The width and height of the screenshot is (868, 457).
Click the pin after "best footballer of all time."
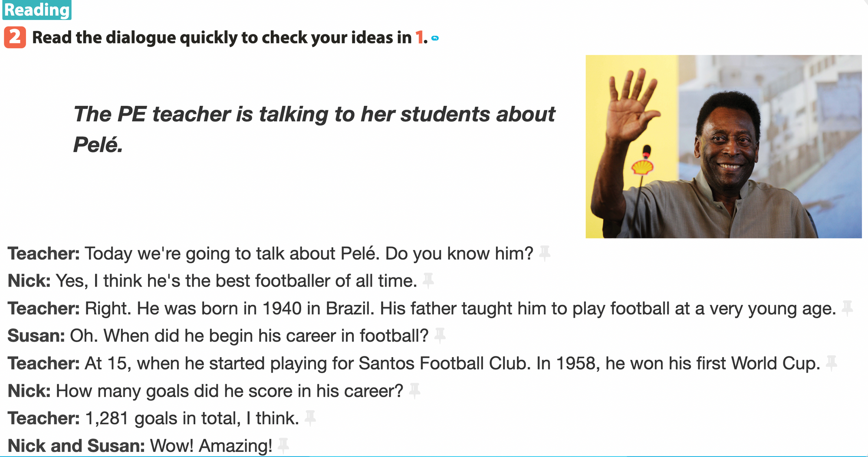[x=428, y=280]
